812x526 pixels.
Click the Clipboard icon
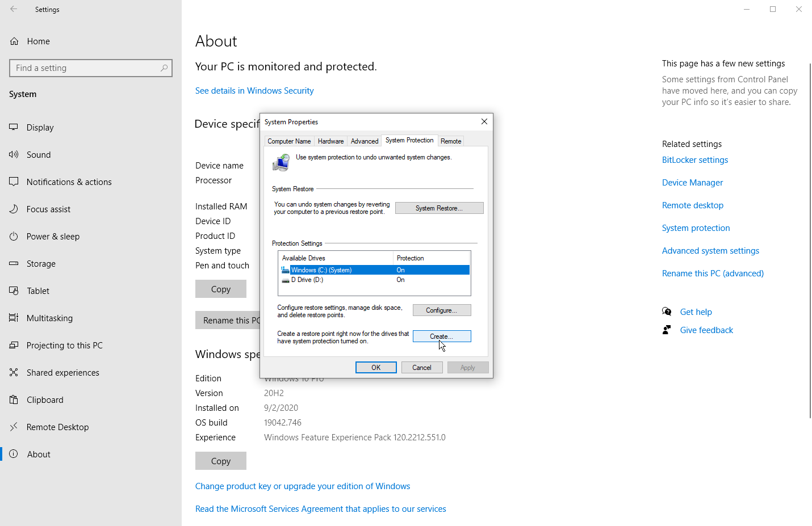pyautogui.click(x=14, y=400)
